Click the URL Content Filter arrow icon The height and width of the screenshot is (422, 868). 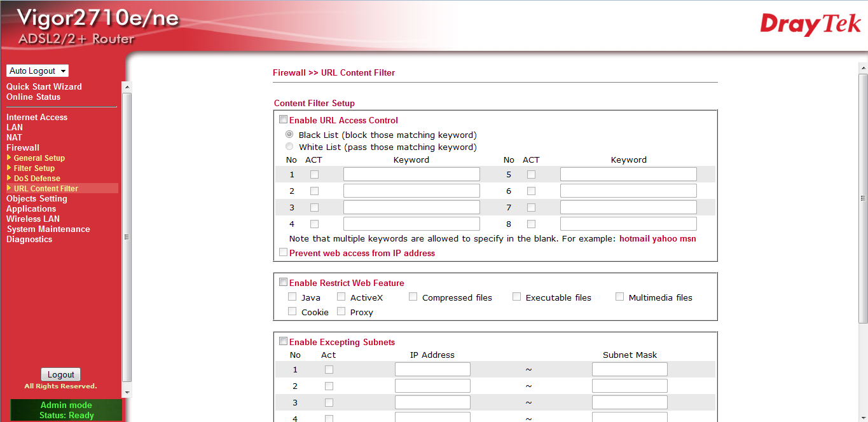9,188
